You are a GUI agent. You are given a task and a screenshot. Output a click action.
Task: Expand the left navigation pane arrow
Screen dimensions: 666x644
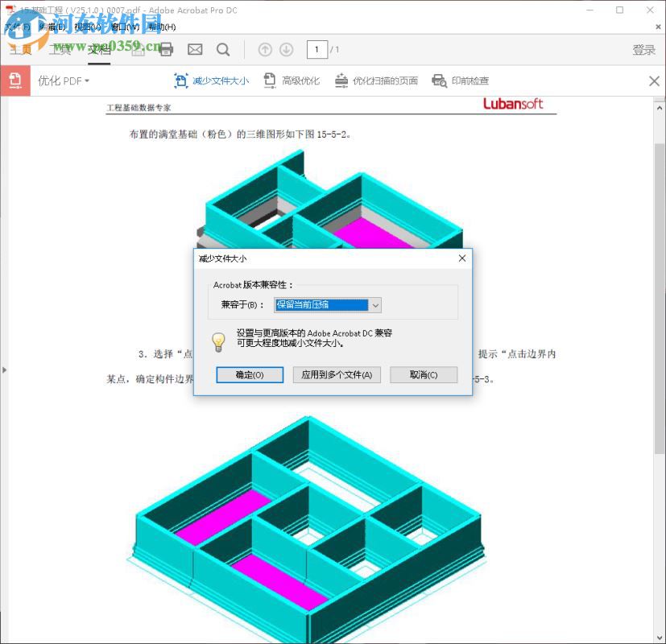click(5, 369)
